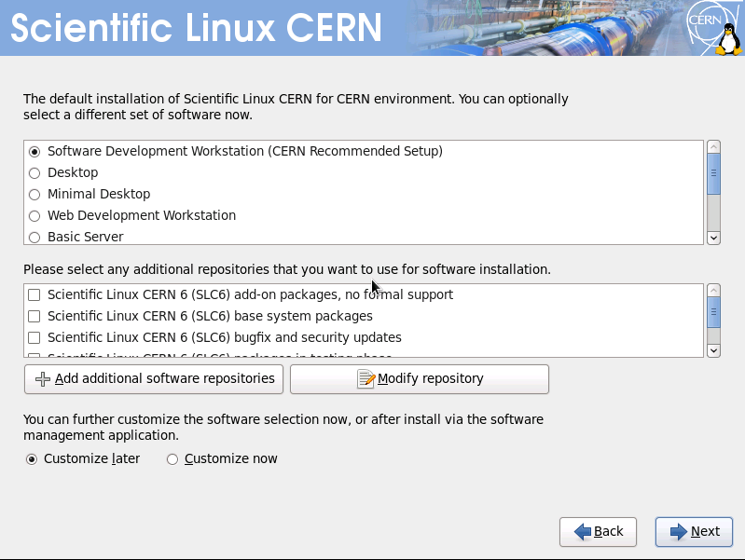Screen dimensions: 745x560
Task: Choose the Customize now radio button
Action: (x=172, y=459)
